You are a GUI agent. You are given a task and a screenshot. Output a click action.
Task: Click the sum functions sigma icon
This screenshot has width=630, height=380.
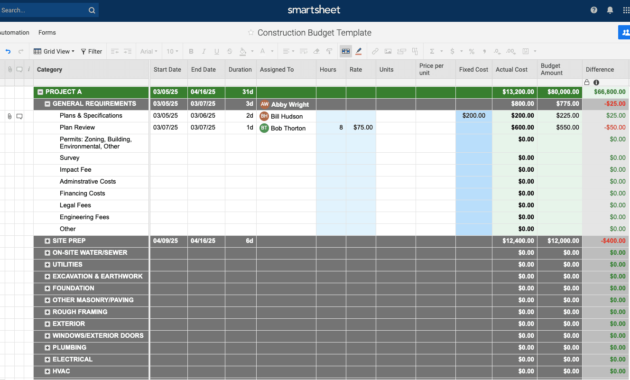tap(432, 51)
